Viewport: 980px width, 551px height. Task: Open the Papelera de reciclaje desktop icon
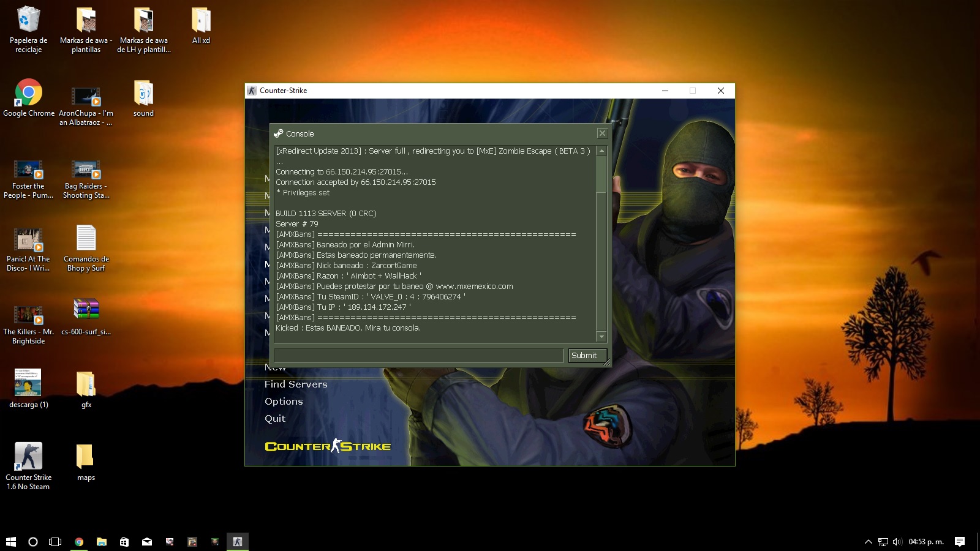click(28, 29)
